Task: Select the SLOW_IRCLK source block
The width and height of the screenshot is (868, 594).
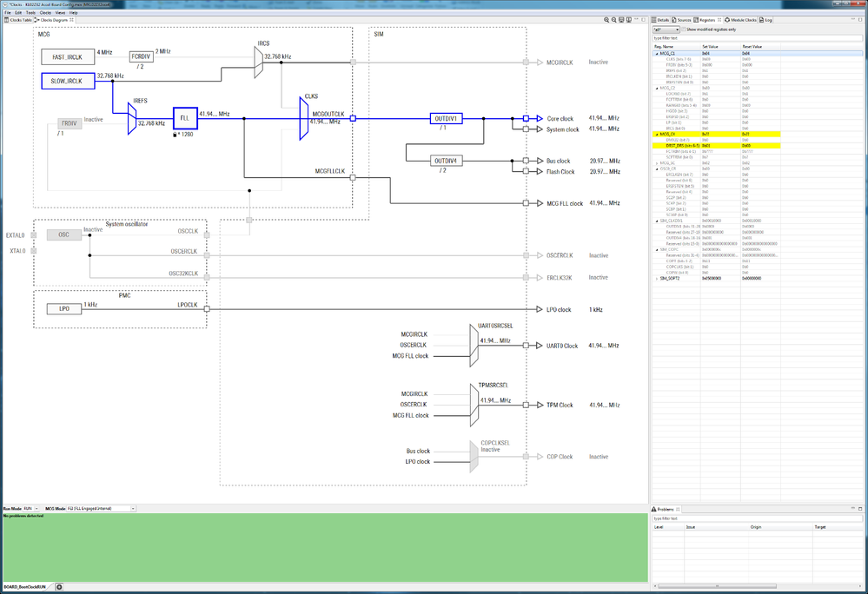Action: click(x=68, y=81)
